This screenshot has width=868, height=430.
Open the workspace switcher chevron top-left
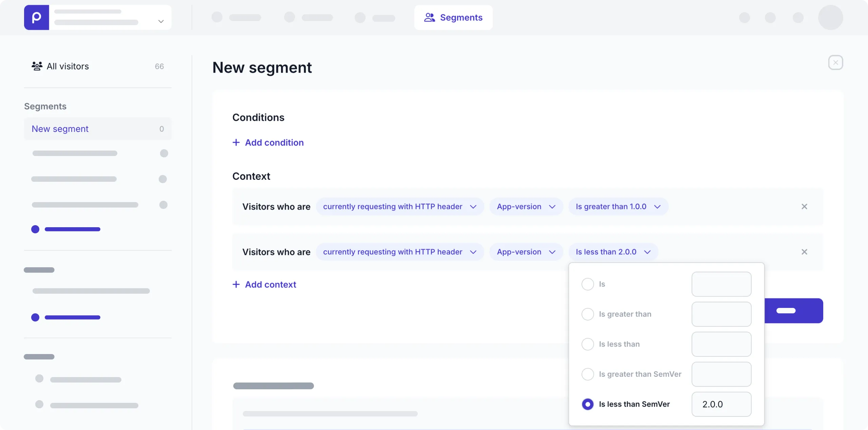(x=161, y=21)
